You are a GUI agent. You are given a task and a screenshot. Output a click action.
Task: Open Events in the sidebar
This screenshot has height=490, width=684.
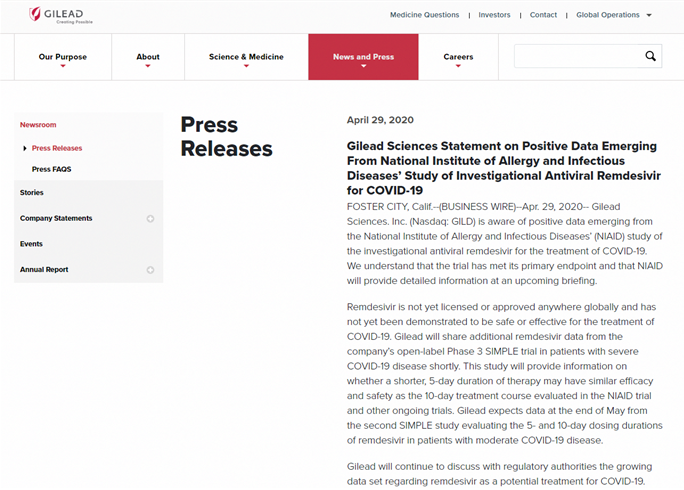(x=31, y=244)
